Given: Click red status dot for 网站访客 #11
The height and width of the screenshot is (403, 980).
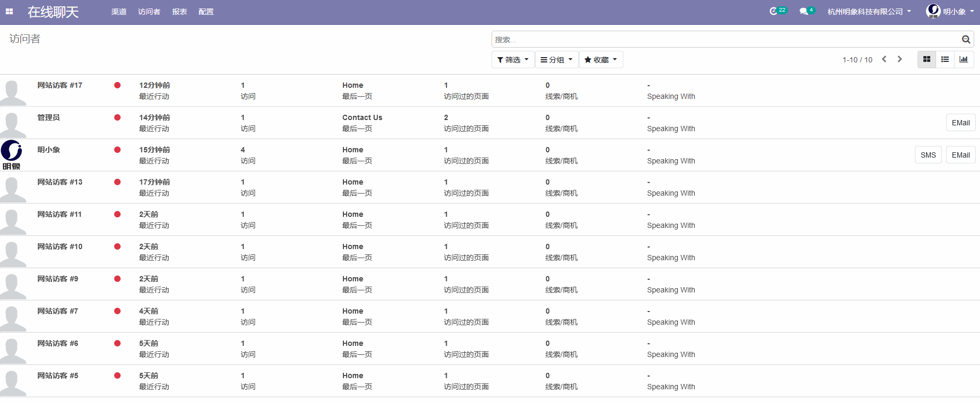Looking at the screenshot, I should pyautogui.click(x=117, y=214).
